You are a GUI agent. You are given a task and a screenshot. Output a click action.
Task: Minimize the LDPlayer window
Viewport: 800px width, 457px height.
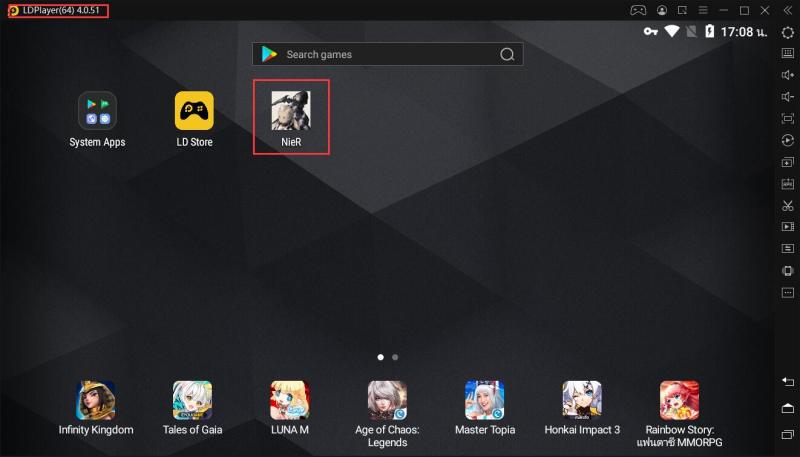tap(724, 10)
